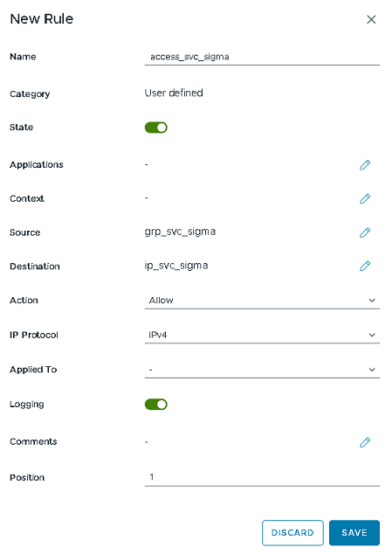
Task: Open the Applied To dropdown
Action: coord(262,370)
